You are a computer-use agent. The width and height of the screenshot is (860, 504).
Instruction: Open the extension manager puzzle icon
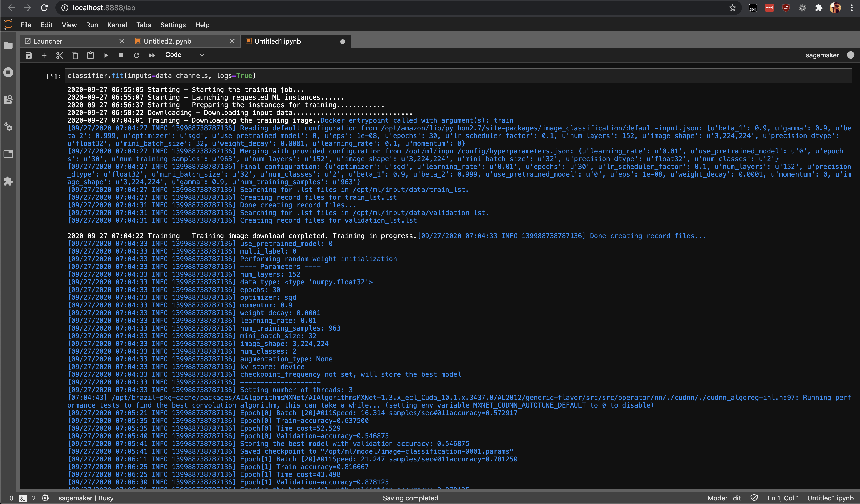click(x=8, y=181)
